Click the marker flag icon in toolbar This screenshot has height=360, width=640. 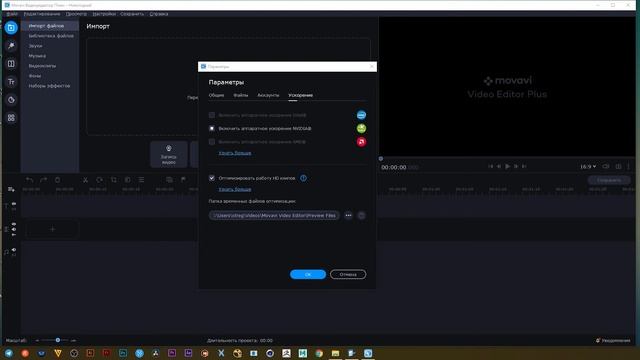183,180
